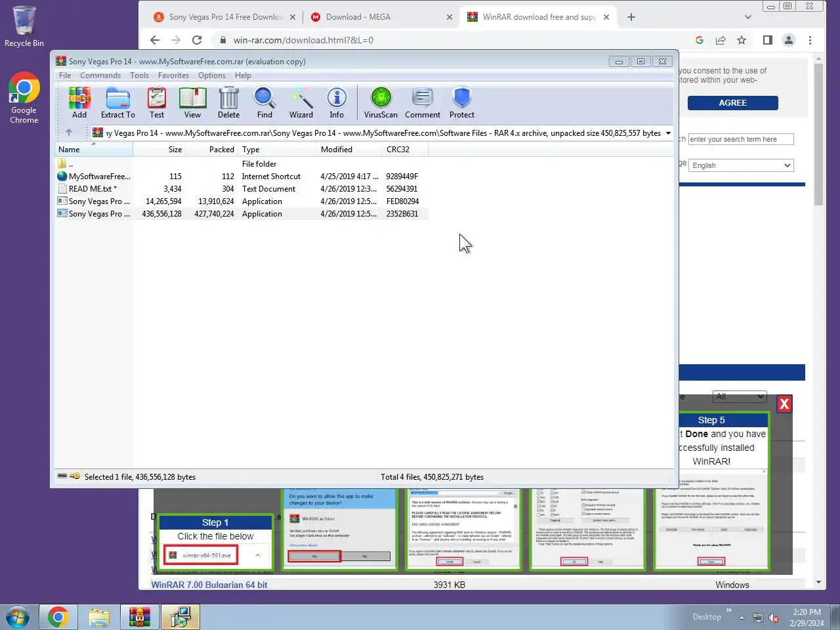Launch the Wizard toolbar icon
This screenshot has width=840, height=630.
(x=301, y=102)
